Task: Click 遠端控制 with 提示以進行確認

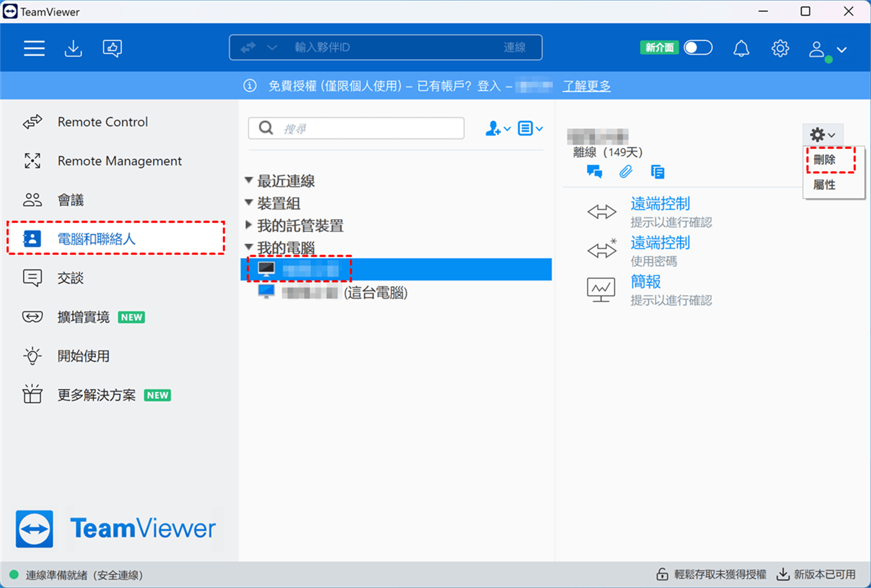Action: tap(660, 203)
